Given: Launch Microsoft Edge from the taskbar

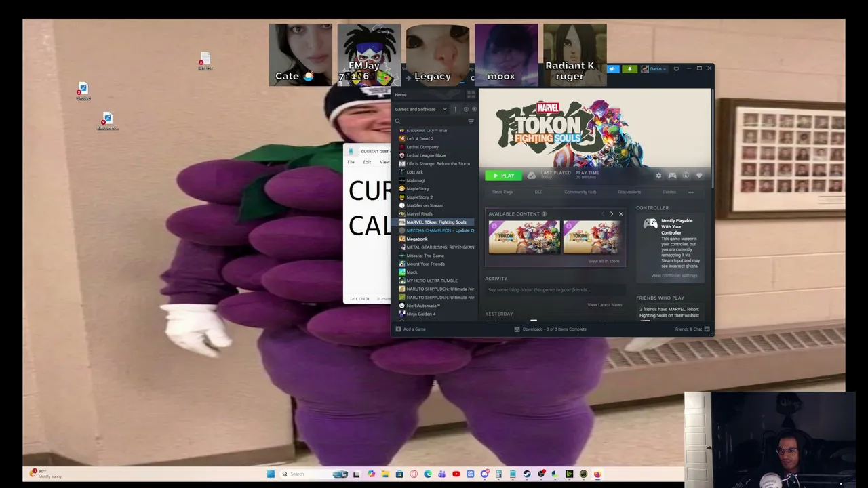Looking at the screenshot, I should click(x=428, y=474).
